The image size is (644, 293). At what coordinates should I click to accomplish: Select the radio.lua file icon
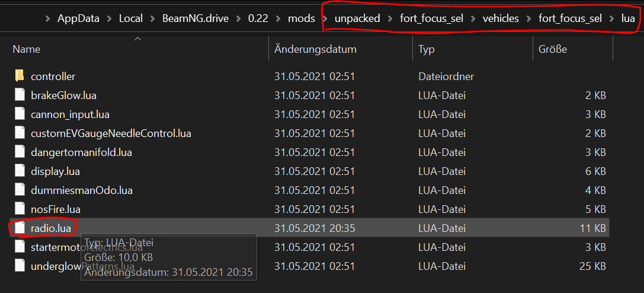pyautogui.click(x=20, y=228)
